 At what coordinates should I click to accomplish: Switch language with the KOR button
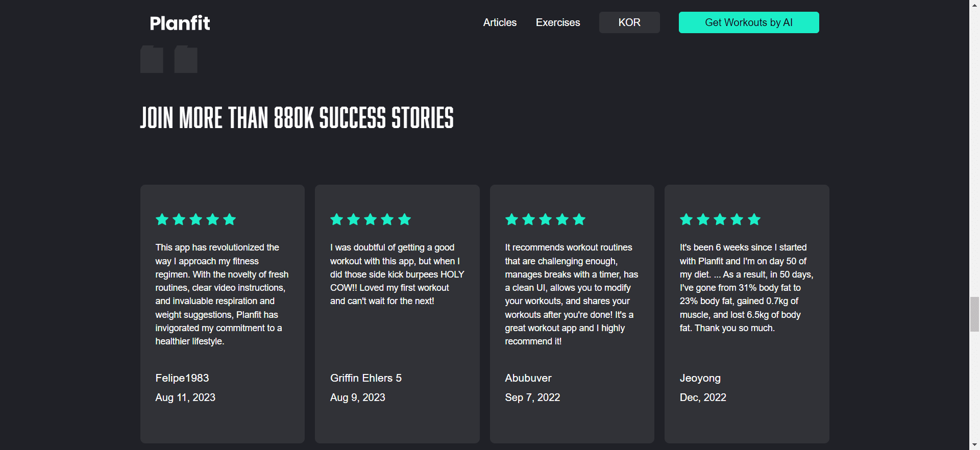click(629, 22)
